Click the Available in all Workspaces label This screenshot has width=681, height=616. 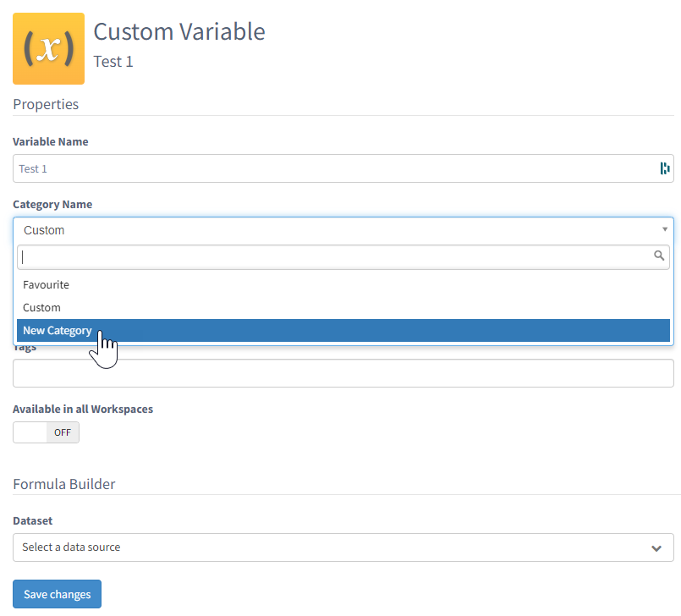pos(83,409)
